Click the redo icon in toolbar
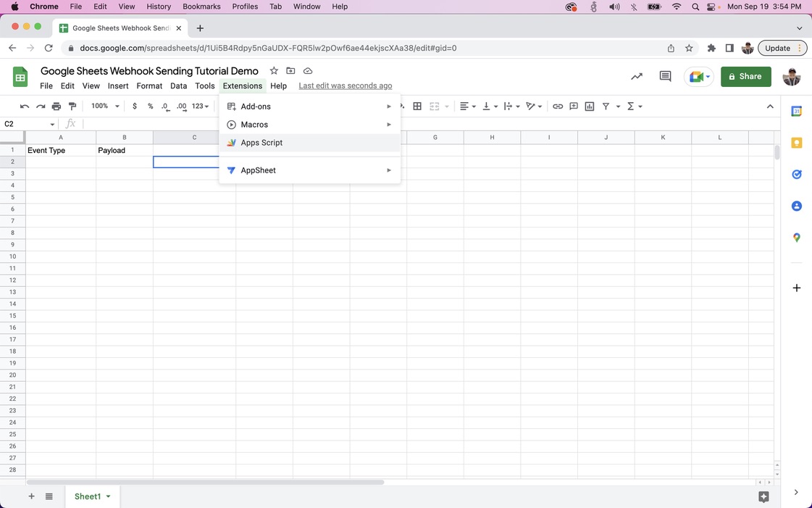 pos(41,106)
